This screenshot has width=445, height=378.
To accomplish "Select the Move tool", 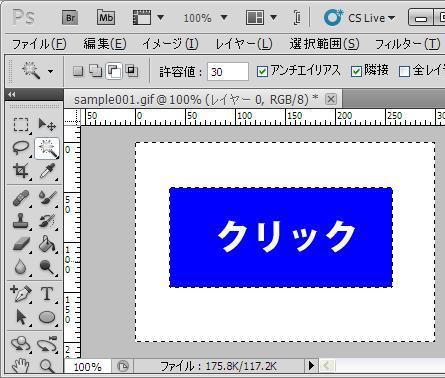I will coord(47,125).
